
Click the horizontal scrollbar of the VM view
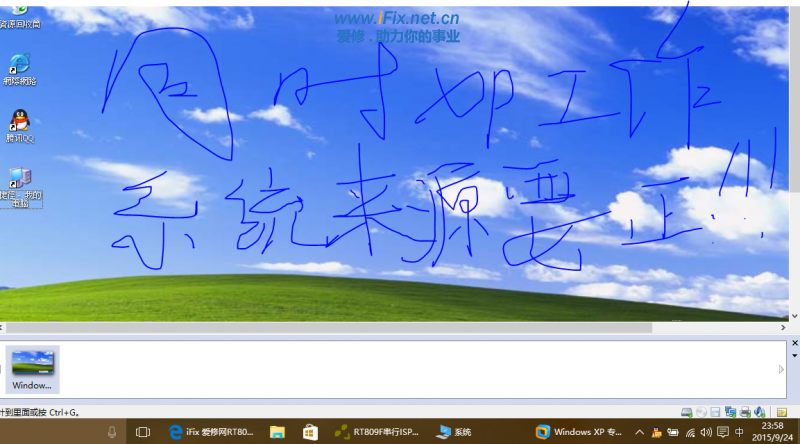coord(329,328)
